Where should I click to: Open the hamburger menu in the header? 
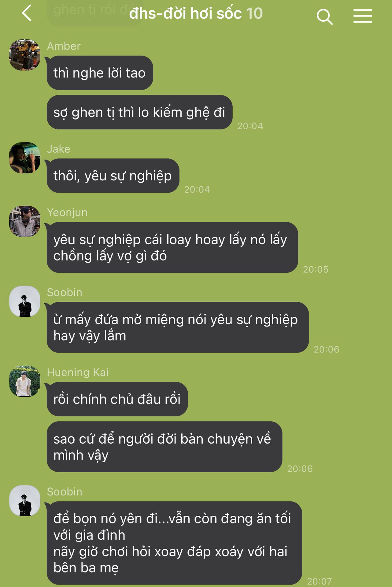(363, 16)
